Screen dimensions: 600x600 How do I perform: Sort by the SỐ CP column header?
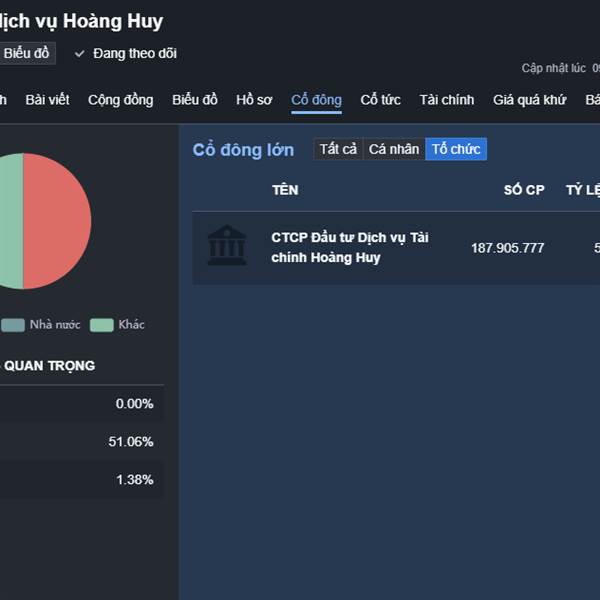[x=524, y=190]
